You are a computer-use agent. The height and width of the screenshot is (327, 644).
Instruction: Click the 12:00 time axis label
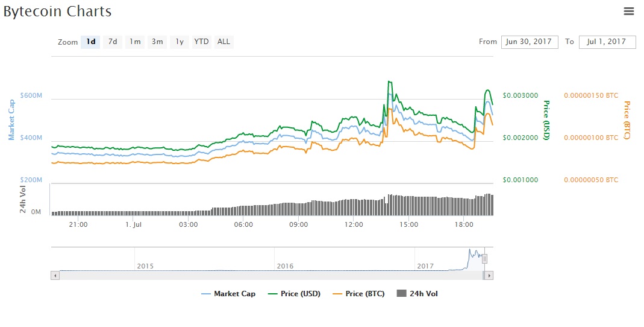tap(354, 224)
